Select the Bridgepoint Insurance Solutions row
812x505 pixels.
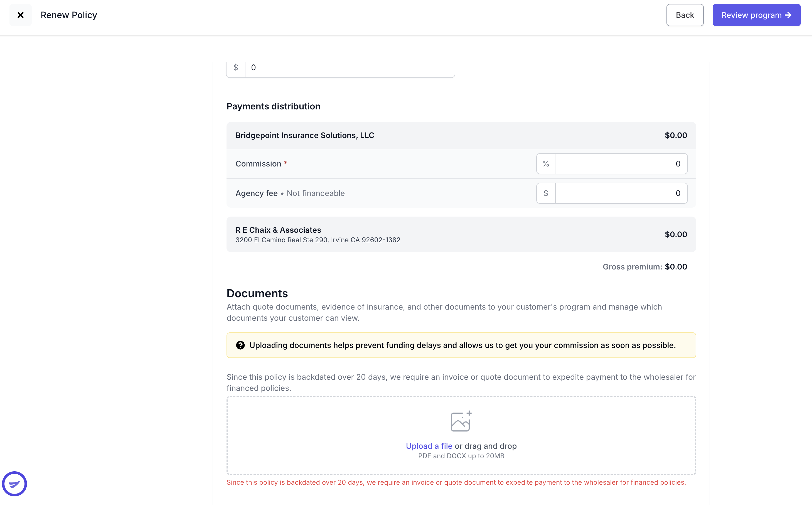pos(461,135)
